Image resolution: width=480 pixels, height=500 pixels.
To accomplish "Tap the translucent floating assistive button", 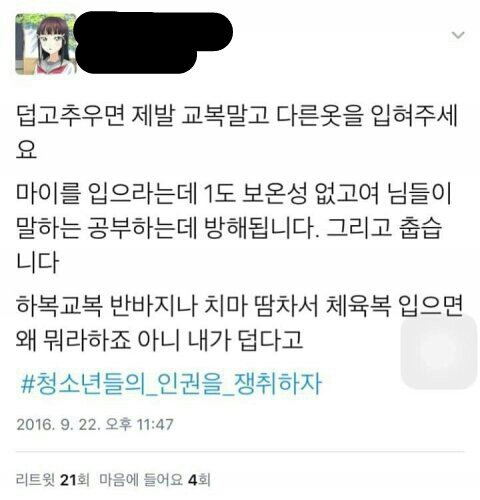I will 439,351.
